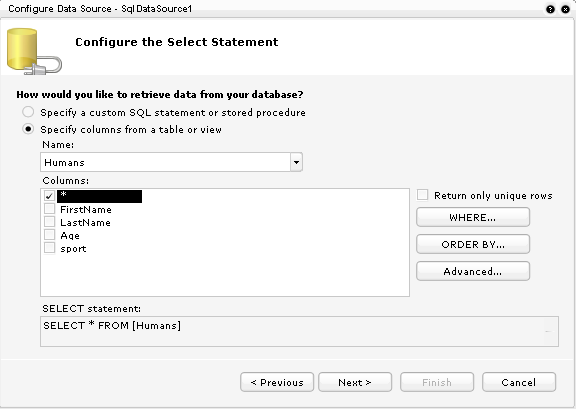Image resolution: width=576 pixels, height=409 pixels.
Task: Close the Configure Data Source dialog
Action: (565, 9)
